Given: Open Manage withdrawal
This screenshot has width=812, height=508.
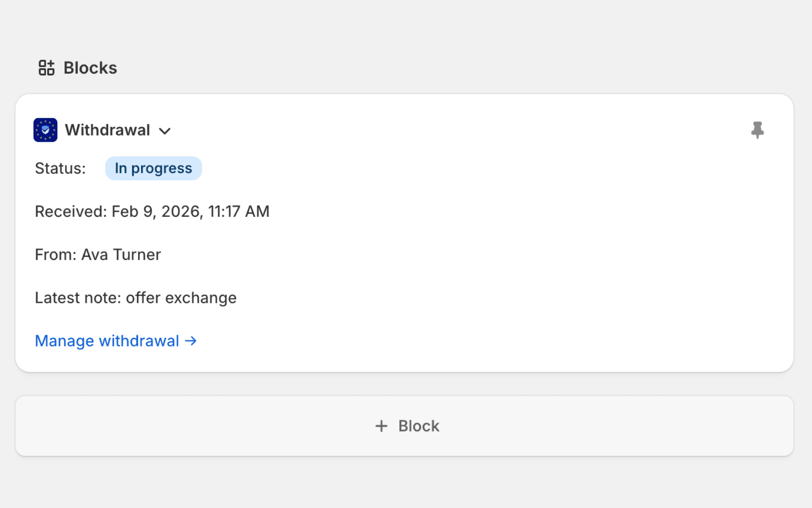Looking at the screenshot, I should [x=107, y=341].
